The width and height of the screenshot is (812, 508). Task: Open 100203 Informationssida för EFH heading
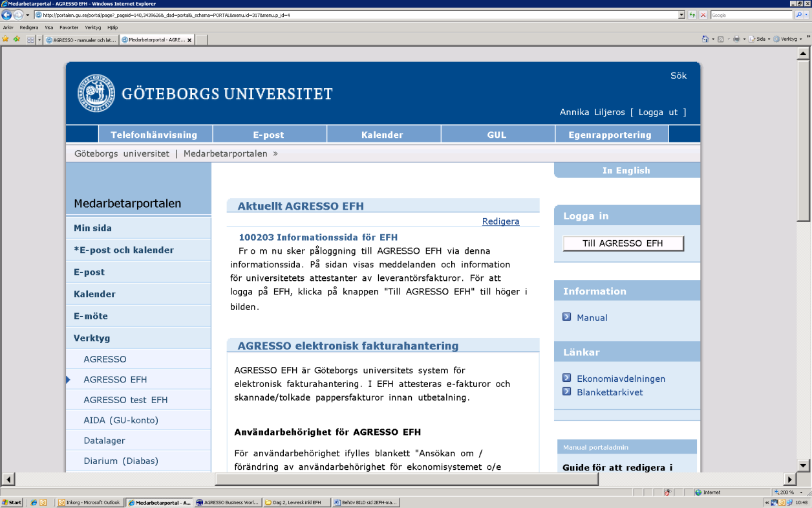[x=318, y=237]
